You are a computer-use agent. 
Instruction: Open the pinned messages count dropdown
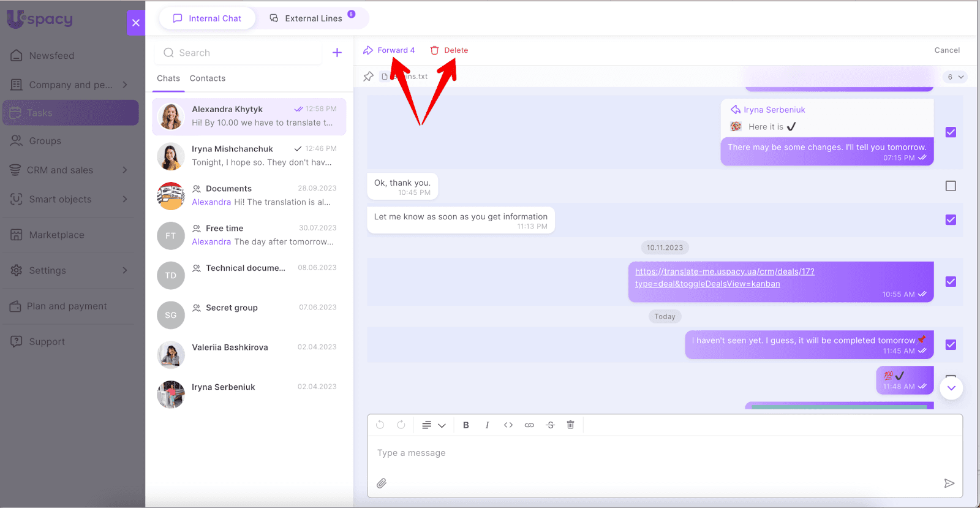pyautogui.click(x=955, y=77)
